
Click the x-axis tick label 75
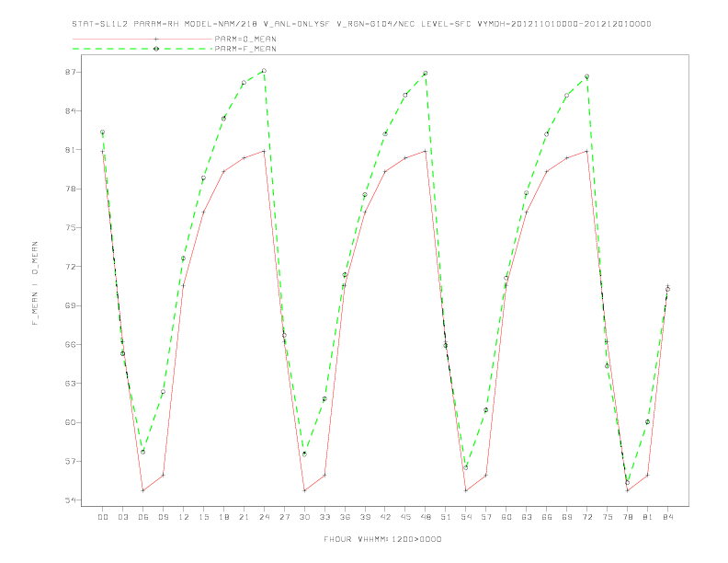[608, 517]
